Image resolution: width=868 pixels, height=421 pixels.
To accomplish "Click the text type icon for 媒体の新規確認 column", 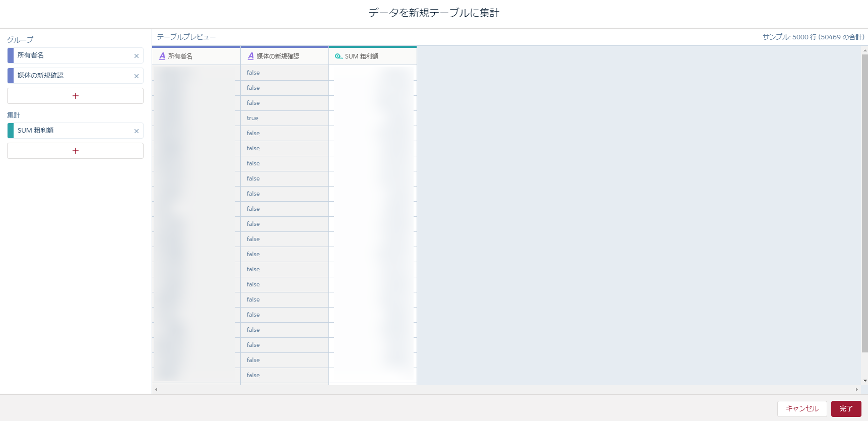I will click(251, 56).
